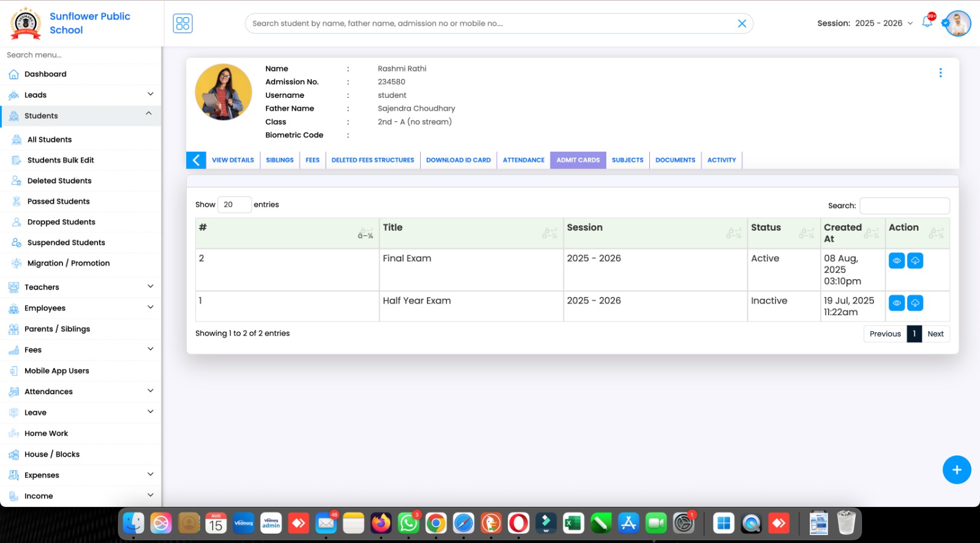Switch to the Attendance tab
This screenshot has width=980, height=543.
coord(523,160)
